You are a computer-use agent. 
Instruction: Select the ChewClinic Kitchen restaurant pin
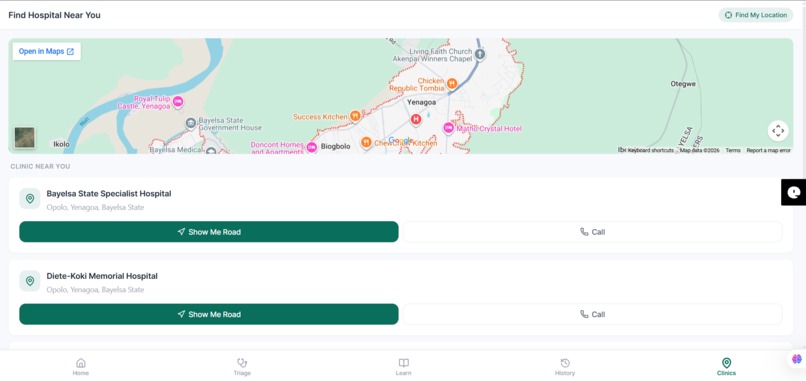pos(366,142)
